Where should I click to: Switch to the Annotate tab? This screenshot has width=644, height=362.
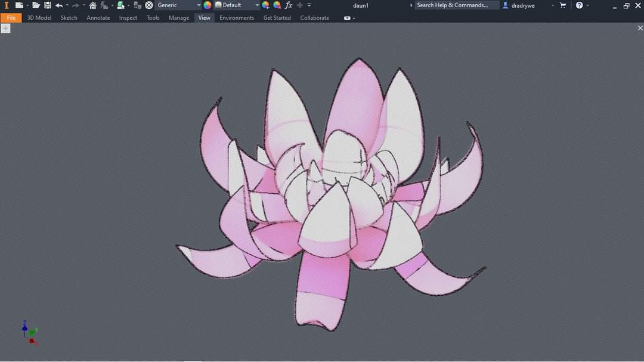[98, 18]
